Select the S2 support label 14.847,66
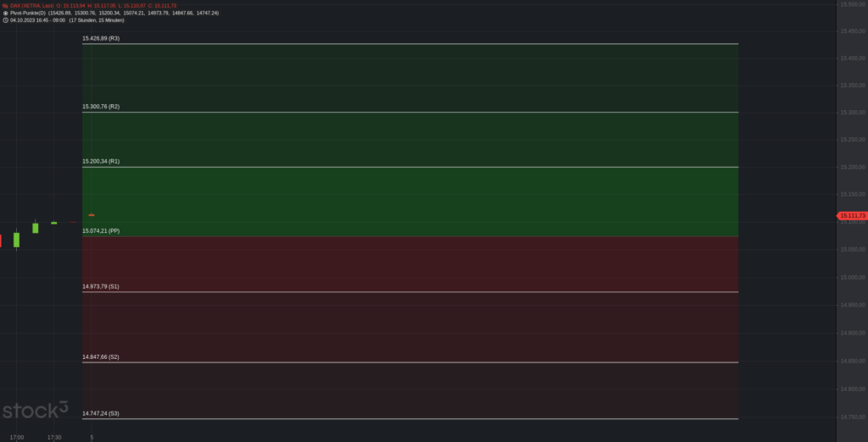Image resolution: width=868 pixels, height=442 pixels. click(101, 357)
